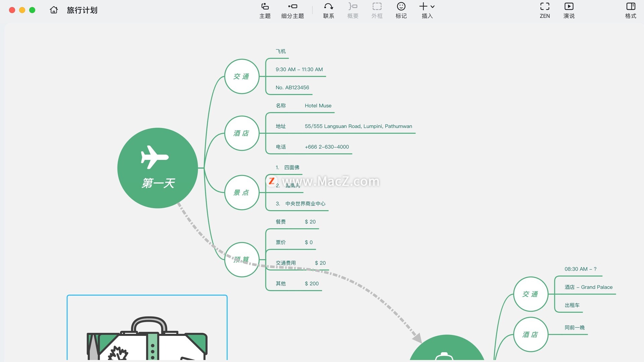Create a relationship using 联系 tool
The width and height of the screenshot is (644, 362).
click(328, 10)
